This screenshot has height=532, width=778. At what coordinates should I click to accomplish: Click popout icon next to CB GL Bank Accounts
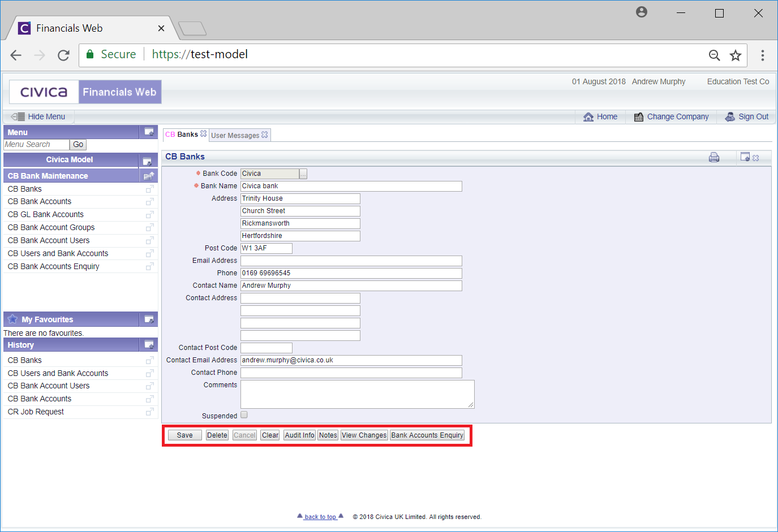[x=149, y=215]
